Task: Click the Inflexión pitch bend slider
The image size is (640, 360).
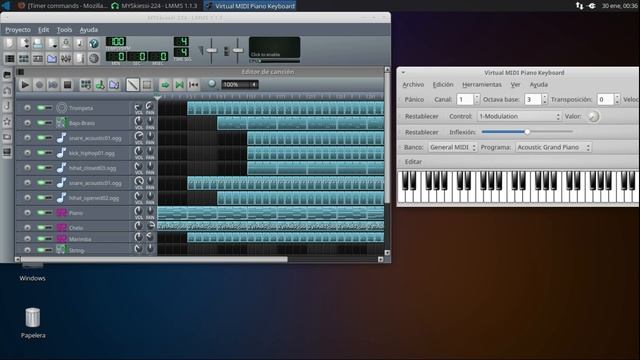Action: [527, 132]
